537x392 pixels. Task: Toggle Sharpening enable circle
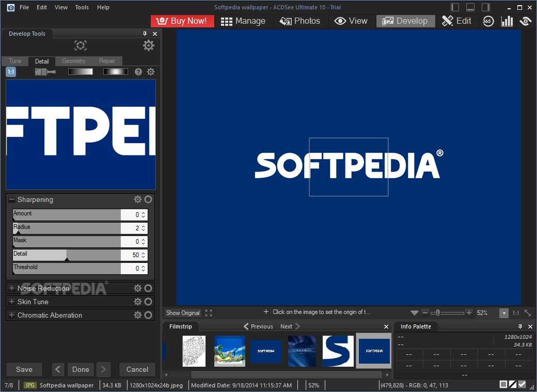click(148, 199)
